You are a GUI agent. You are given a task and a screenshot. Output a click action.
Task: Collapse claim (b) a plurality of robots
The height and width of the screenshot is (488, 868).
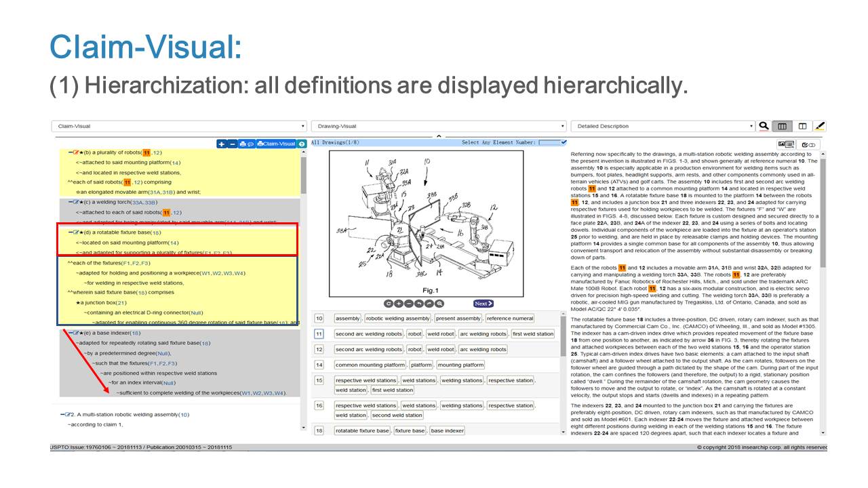(71, 152)
